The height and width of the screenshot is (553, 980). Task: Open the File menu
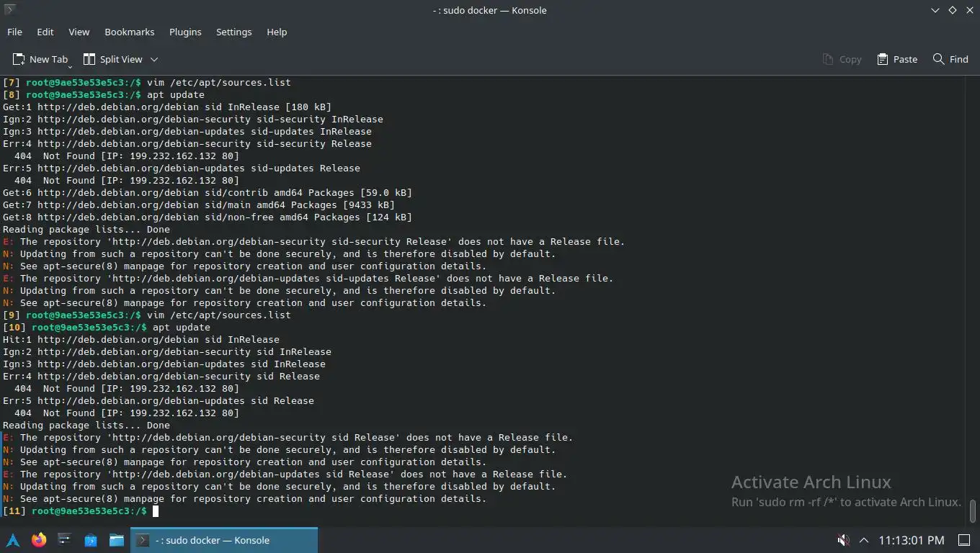tap(14, 32)
